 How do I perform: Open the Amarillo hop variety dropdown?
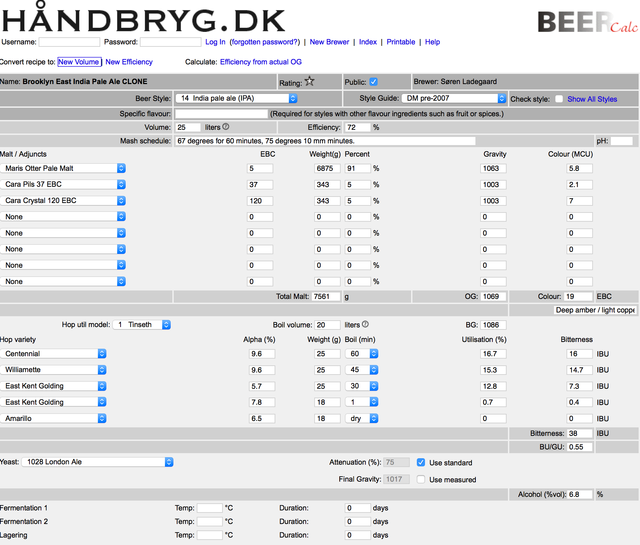pyautogui.click(x=53, y=418)
